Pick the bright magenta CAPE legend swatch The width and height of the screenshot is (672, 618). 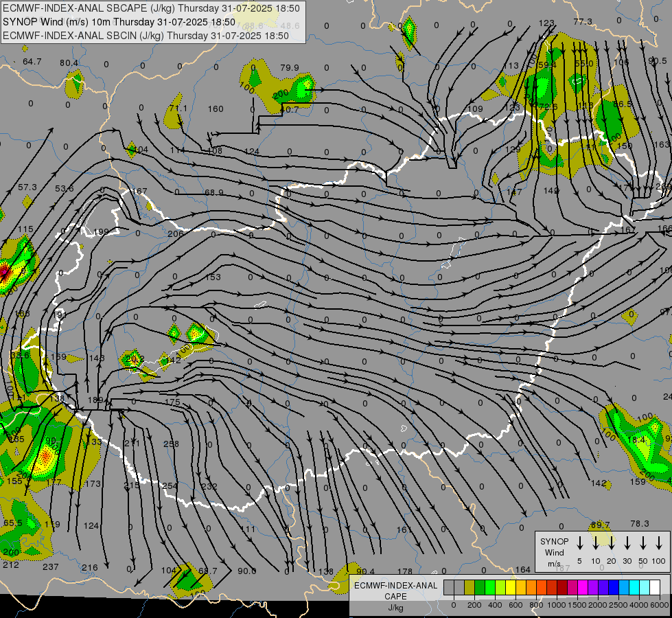(583, 587)
